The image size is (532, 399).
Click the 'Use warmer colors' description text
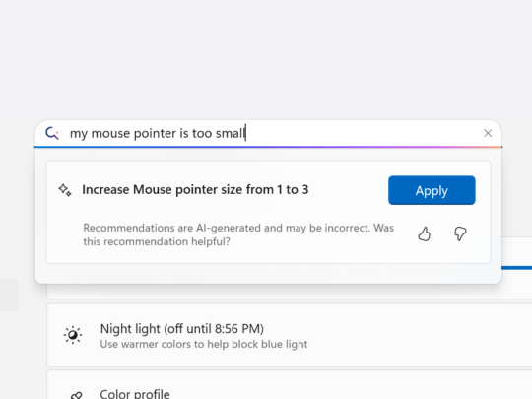coord(204,344)
